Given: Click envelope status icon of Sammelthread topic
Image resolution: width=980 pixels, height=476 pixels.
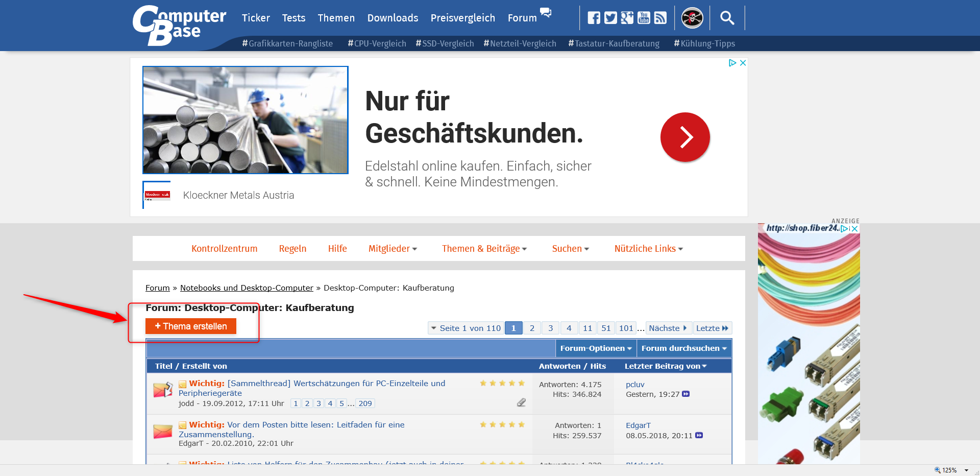Looking at the screenshot, I should pos(163,390).
